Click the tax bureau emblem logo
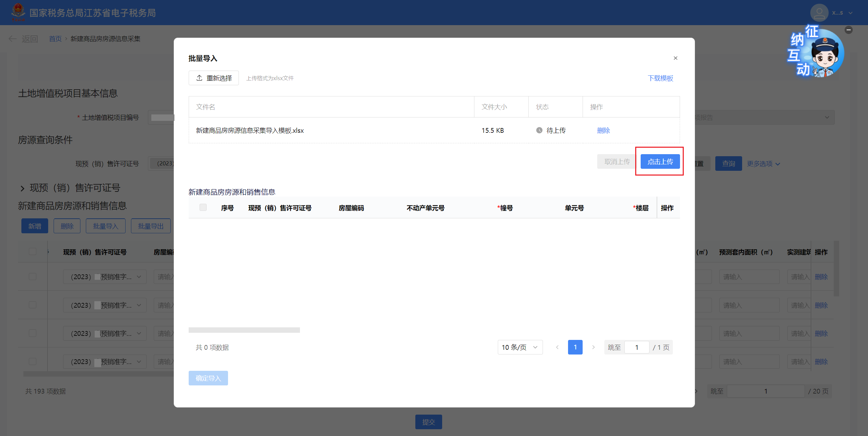Image resolution: width=868 pixels, height=436 pixels. pos(18,12)
